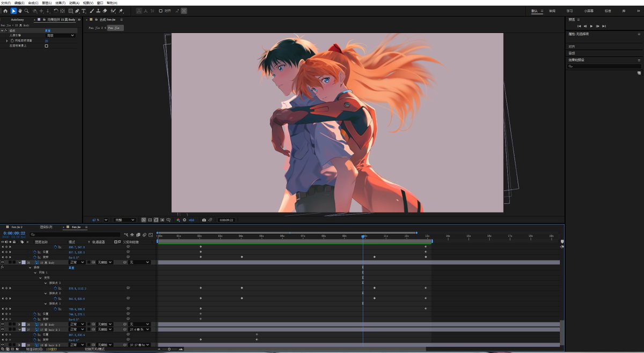Click the Fen Jie breadcrumb button above the viewer
This screenshot has width=644, height=353.
pos(115,27)
